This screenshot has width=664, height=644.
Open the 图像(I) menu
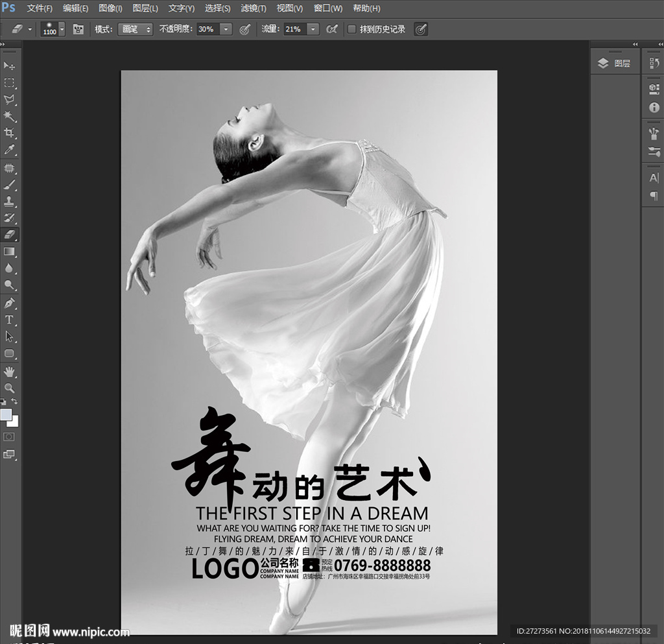tap(110, 8)
